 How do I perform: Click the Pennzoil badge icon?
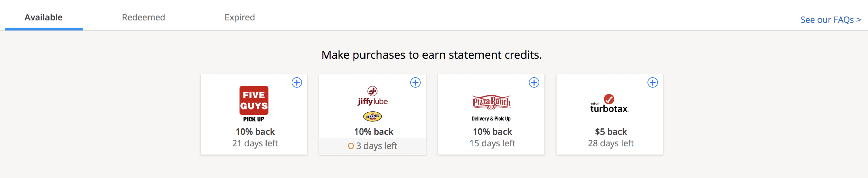point(373,116)
